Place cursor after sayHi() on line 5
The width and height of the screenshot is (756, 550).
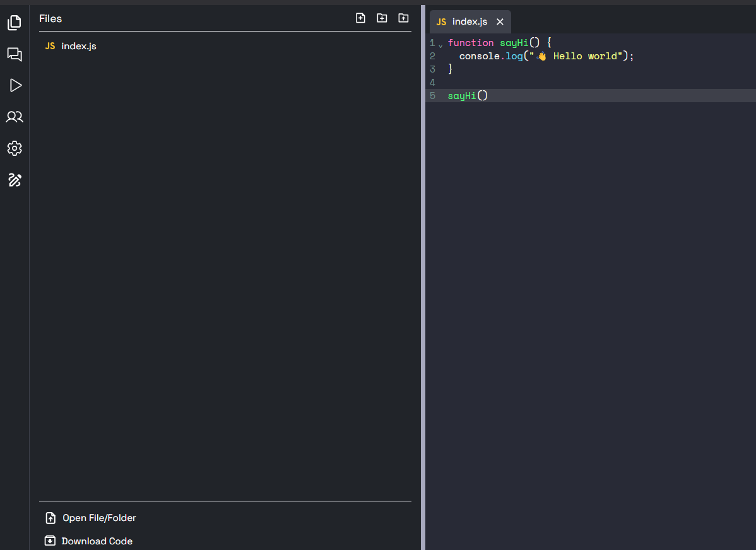[x=489, y=96]
